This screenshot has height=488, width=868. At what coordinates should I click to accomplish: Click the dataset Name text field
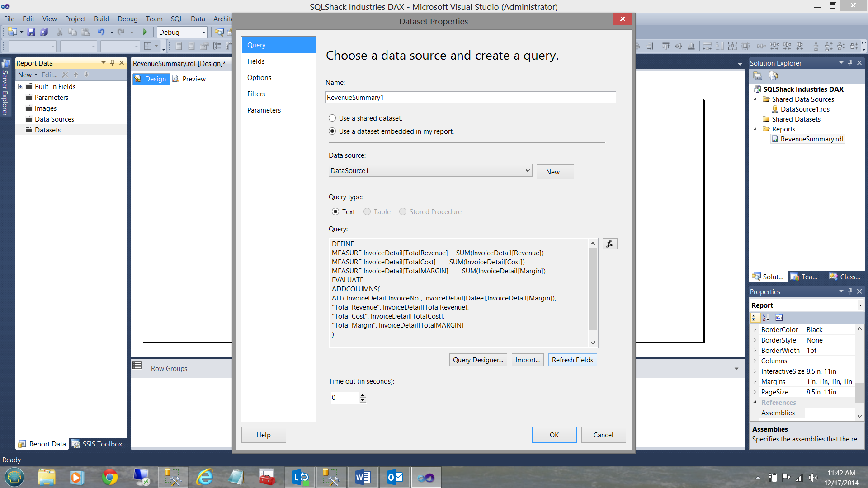coord(470,97)
